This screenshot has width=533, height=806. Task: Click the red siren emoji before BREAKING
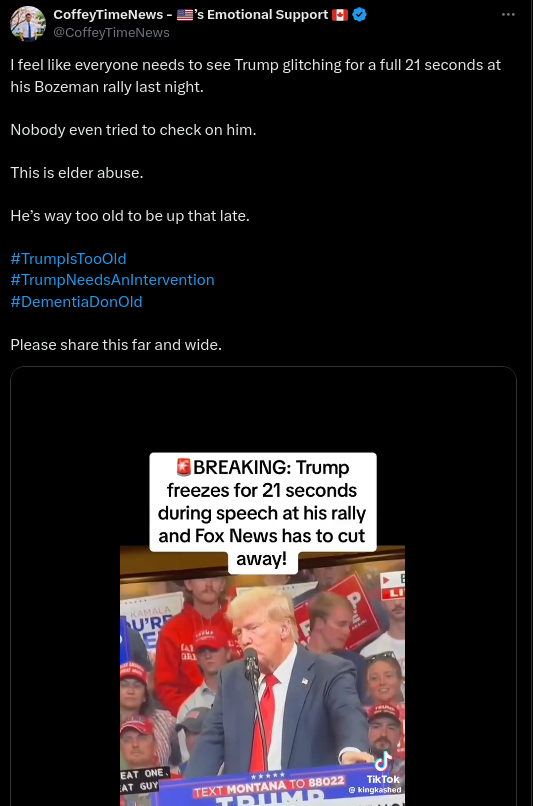183,467
